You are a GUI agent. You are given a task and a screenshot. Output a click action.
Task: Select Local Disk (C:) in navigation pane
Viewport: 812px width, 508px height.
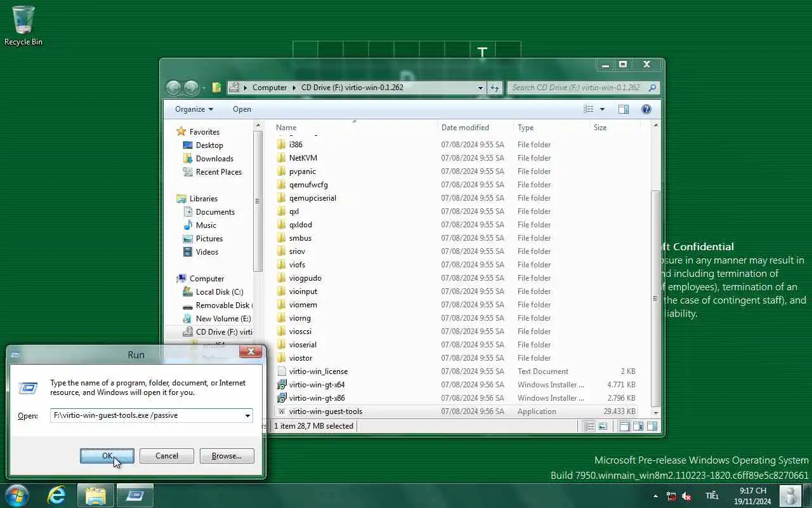coord(219,292)
